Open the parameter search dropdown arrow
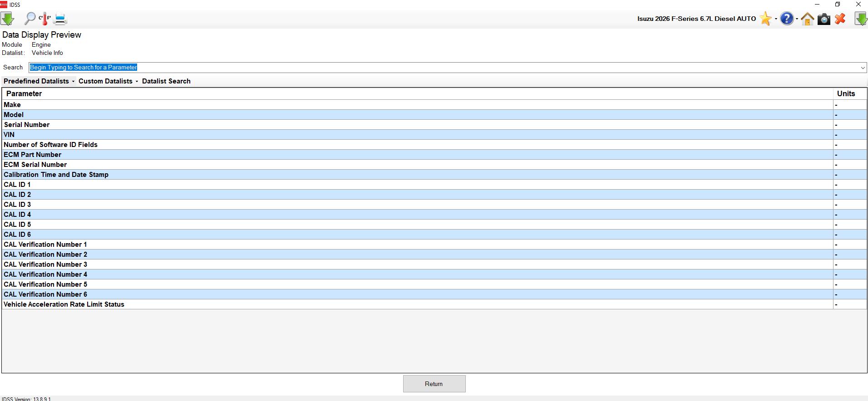 (863, 68)
